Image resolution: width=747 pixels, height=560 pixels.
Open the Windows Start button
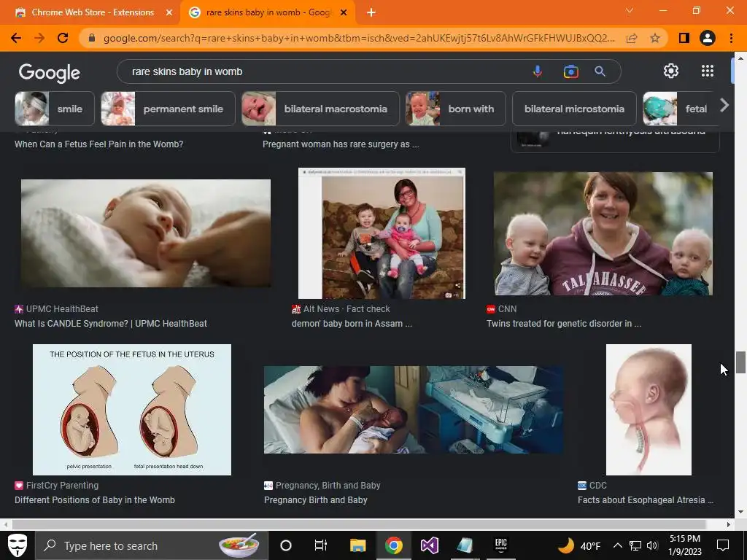click(18, 545)
